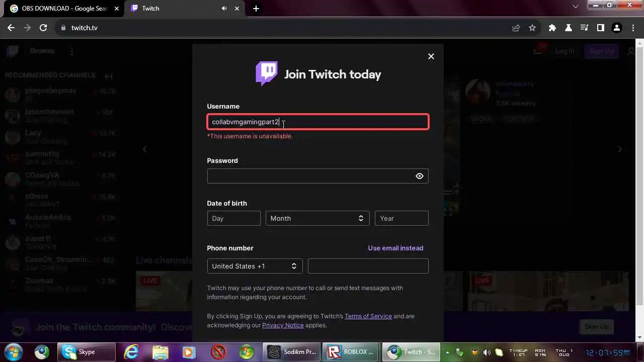Image resolution: width=644 pixels, height=362 pixels.
Task: Open the Windows Start menu
Action: pyautogui.click(x=14, y=351)
